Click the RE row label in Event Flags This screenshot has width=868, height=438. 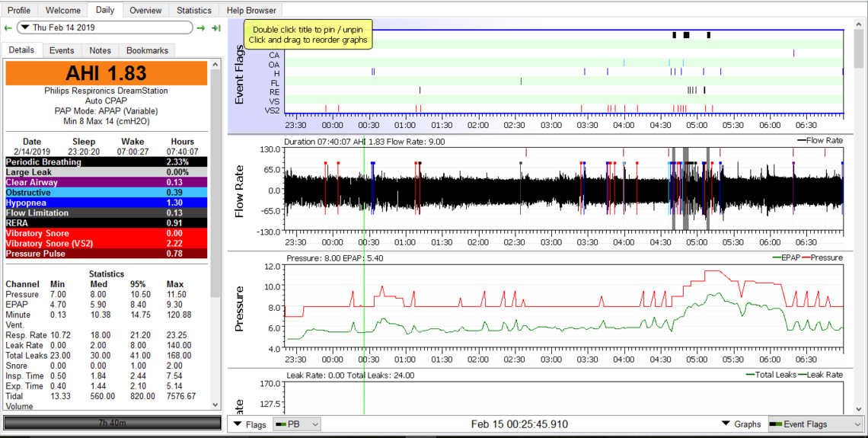click(x=275, y=91)
